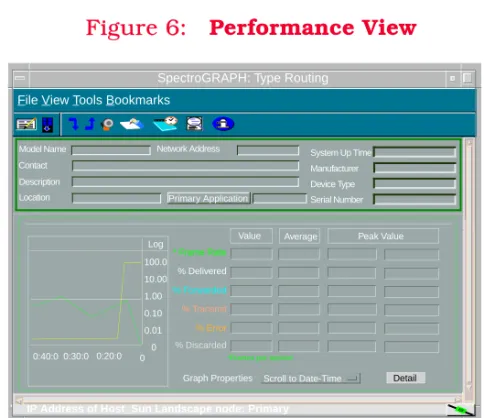Viewport: 484px width, 418px height.
Task: Click the blue down-turn arrow toolbar icon
Action: pyautogui.click(x=74, y=124)
